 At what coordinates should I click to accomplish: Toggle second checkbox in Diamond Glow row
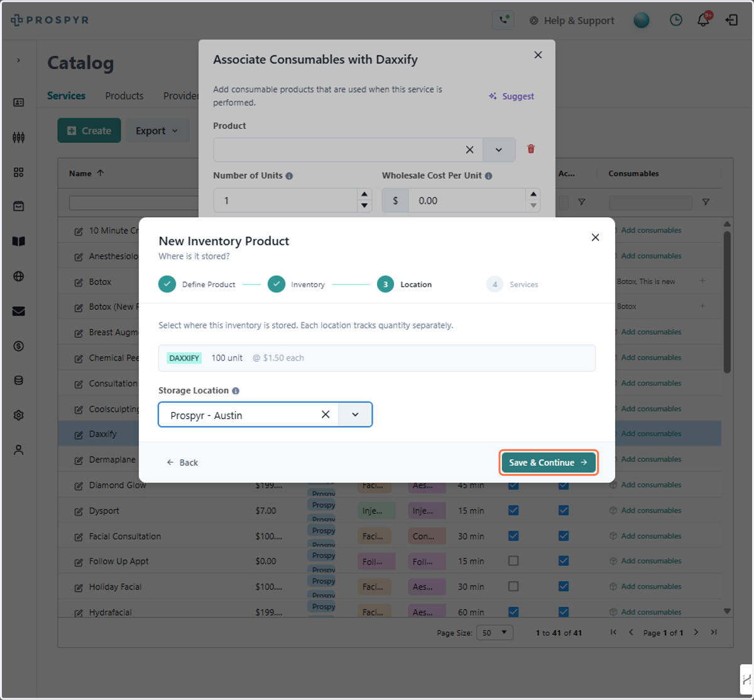pos(564,485)
